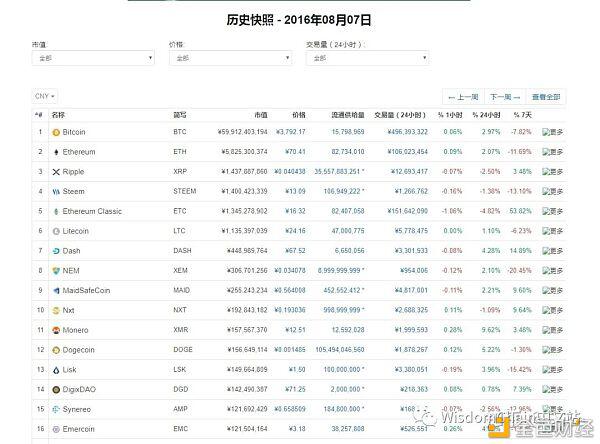Viewport: 600px width, 444px height.
Task: Open the 更多 image link in the Ethereum row
Action: point(553,152)
